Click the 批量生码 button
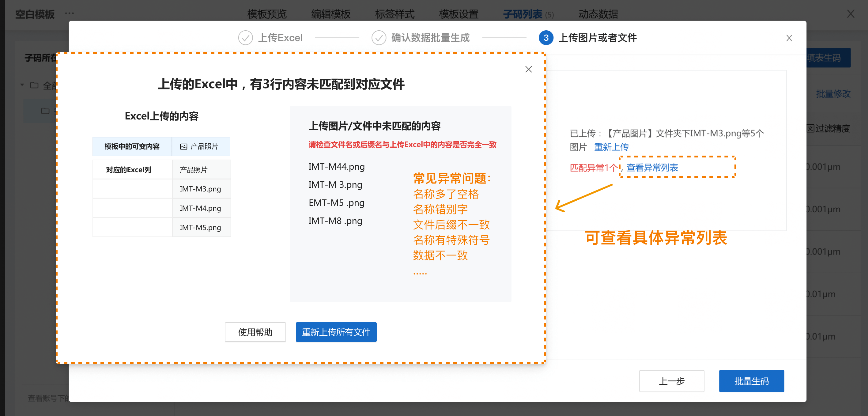The width and height of the screenshot is (868, 416). pos(751,381)
